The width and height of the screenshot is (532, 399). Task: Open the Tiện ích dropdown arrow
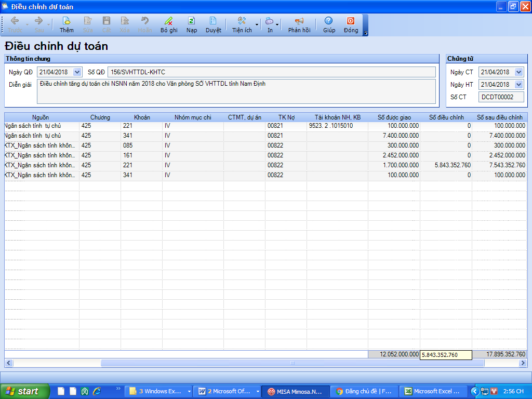(257, 25)
